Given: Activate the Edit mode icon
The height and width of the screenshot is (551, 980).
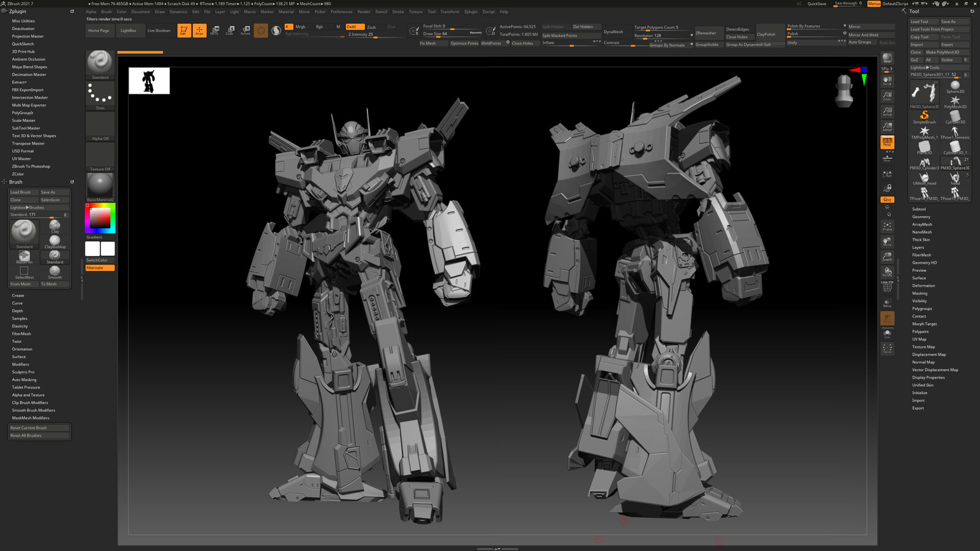Looking at the screenshot, I should point(184,31).
